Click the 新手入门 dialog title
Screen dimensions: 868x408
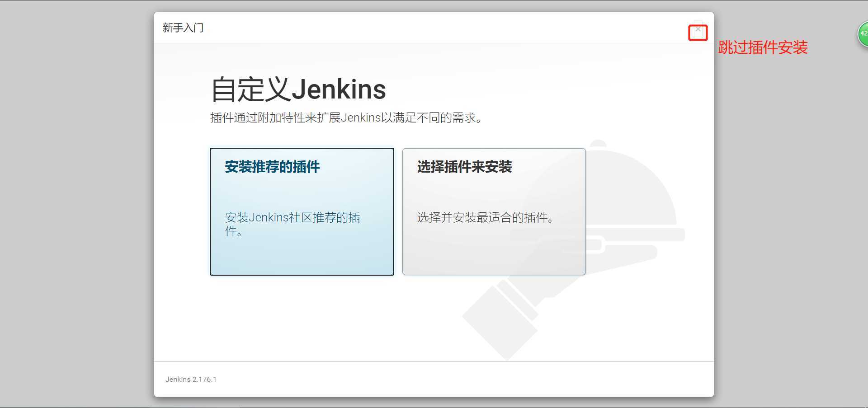tap(183, 28)
